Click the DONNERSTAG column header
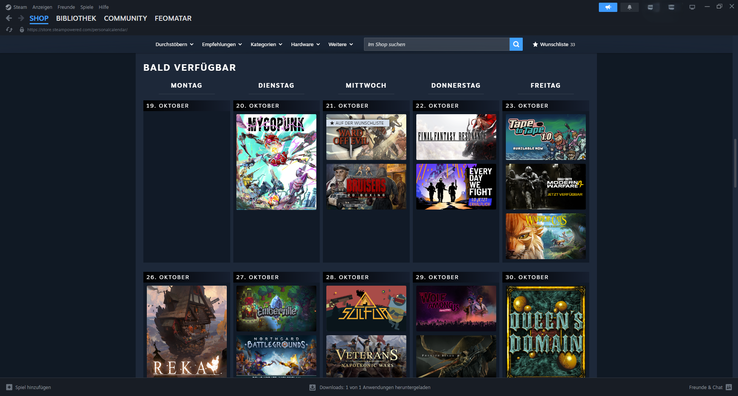Screen dimensions: 738x396 (456, 86)
